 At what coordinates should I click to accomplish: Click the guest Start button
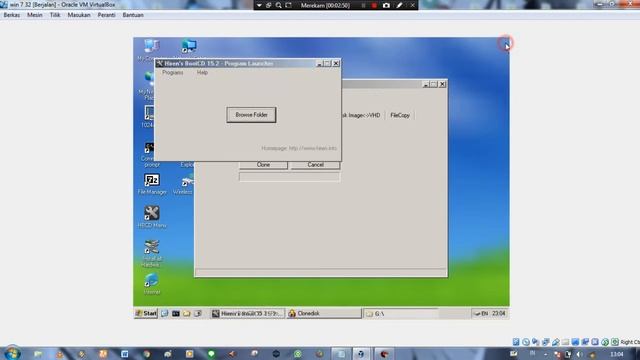146,313
